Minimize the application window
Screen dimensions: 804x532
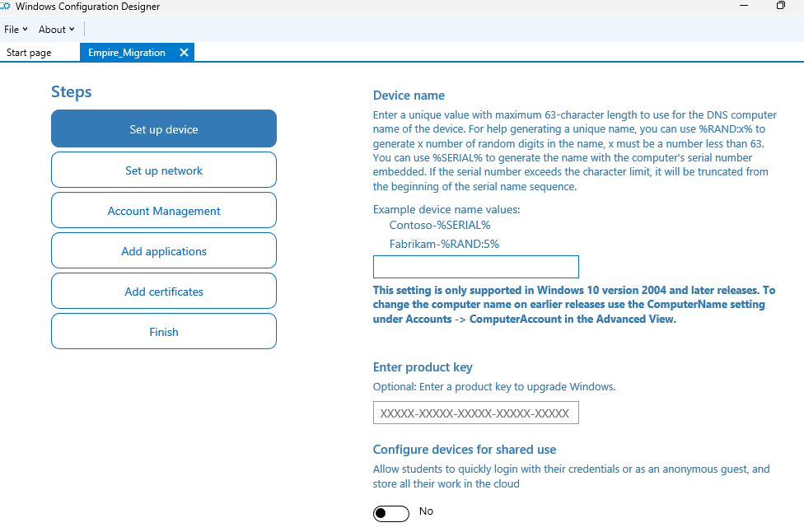tap(744, 6)
